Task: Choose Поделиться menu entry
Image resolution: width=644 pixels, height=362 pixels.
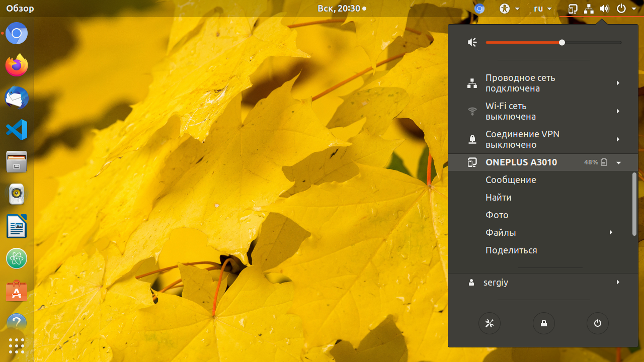Action: coord(511,250)
